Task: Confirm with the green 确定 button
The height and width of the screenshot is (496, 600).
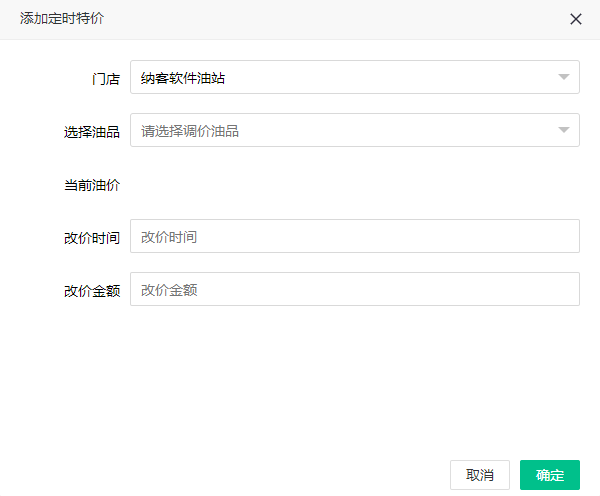Action: coord(549,475)
